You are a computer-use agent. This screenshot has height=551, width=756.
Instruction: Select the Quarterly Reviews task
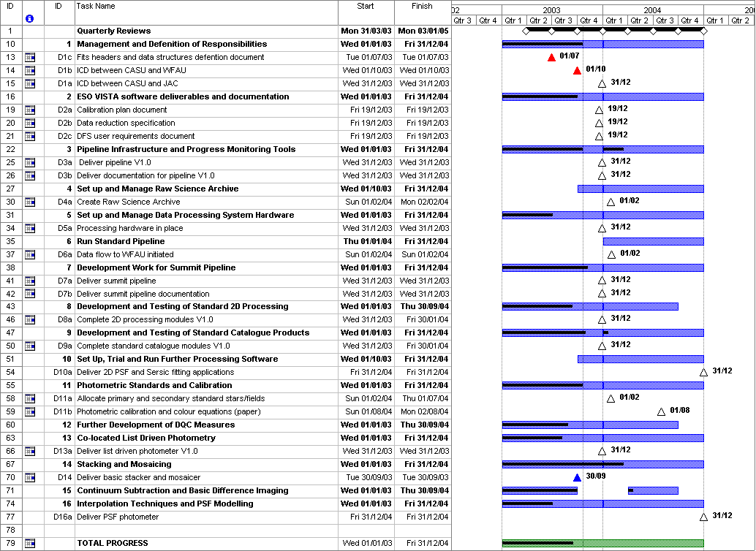coord(114,31)
